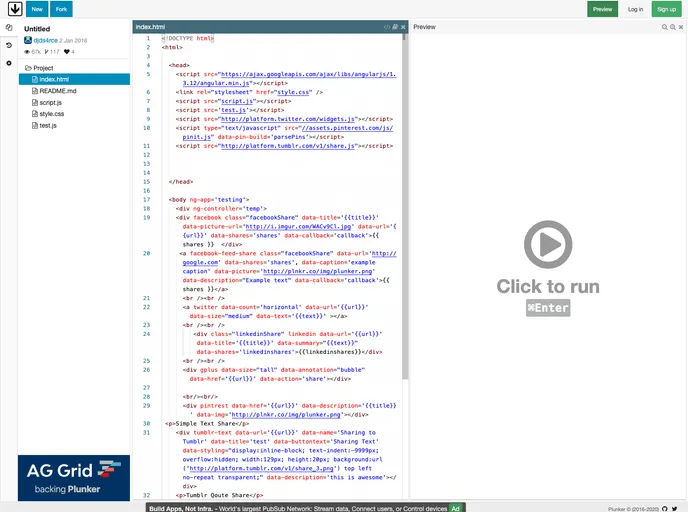
Task: Close the index.html editor pane
Action: pyautogui.click(x=403, y=27)
